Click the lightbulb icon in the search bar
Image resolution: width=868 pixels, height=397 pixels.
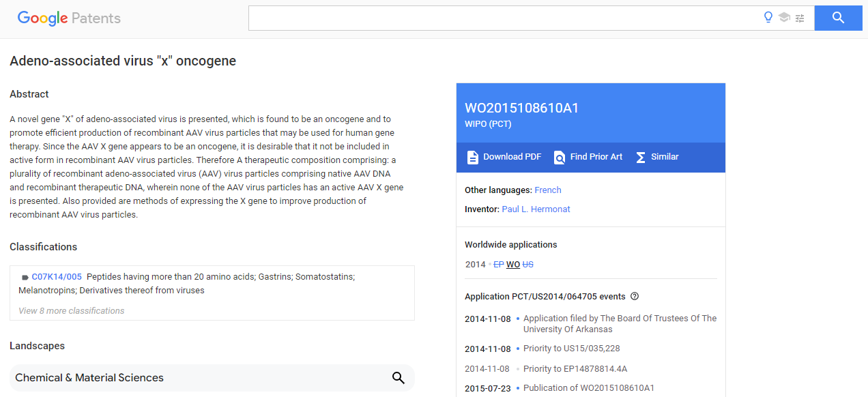pyautogui.click(x=768, y=18)
